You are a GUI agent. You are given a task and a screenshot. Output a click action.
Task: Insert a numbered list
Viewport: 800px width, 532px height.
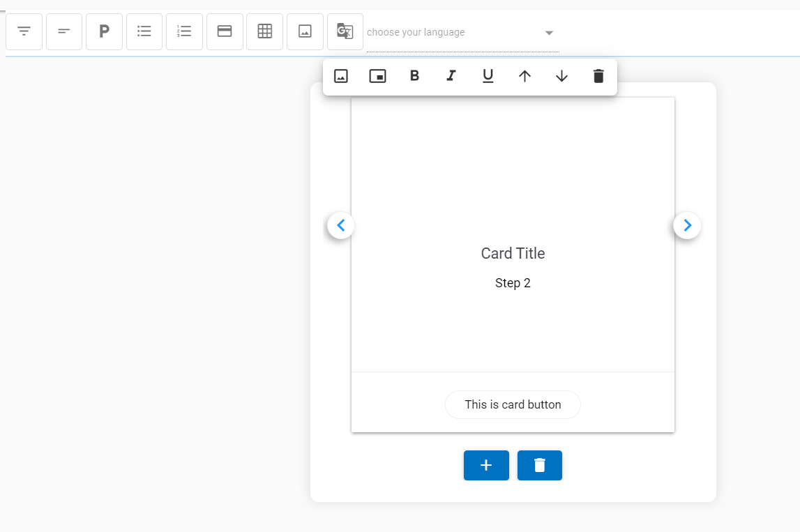(x=184, y=31)
